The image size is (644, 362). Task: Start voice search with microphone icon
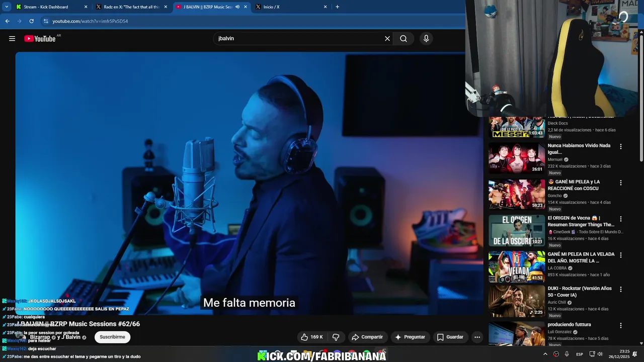coord(426,39)
